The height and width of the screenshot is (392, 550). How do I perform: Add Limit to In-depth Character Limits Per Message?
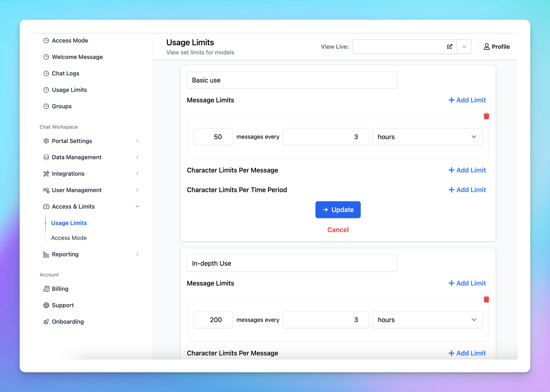(467, 353)
